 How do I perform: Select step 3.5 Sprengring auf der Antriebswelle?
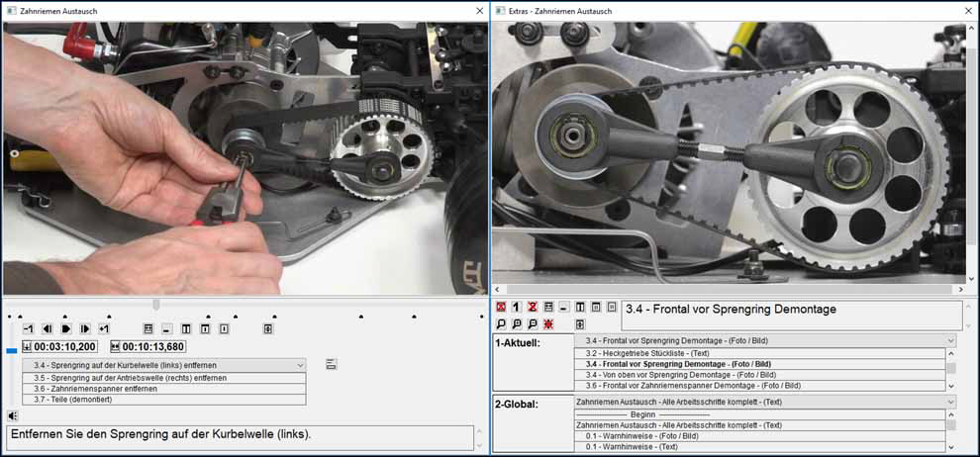(130, 378)
